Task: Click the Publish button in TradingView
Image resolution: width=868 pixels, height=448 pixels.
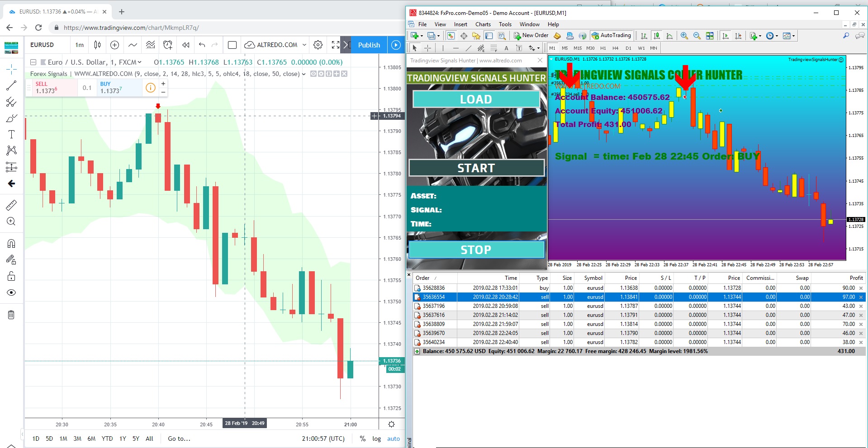Action: coord(369,45)
